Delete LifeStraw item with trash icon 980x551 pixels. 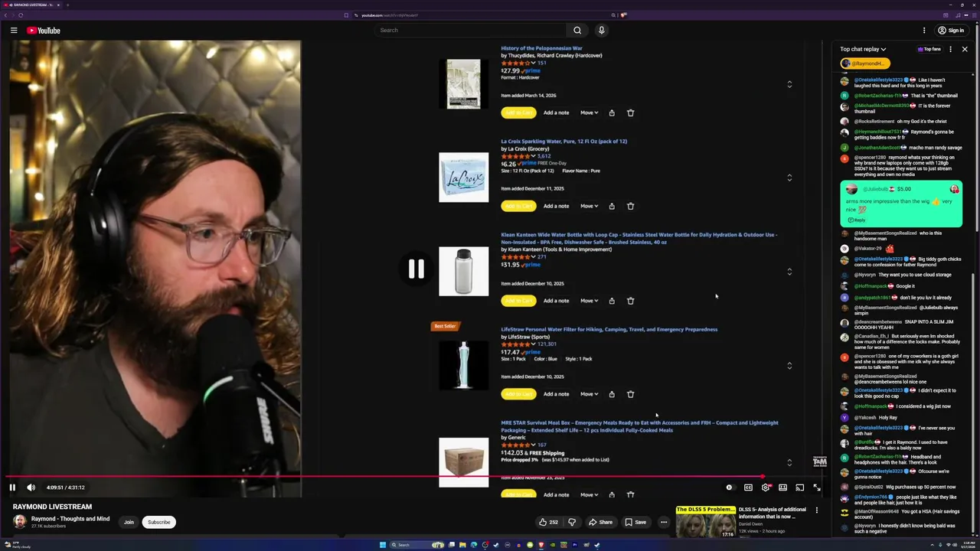coord(631,394)
